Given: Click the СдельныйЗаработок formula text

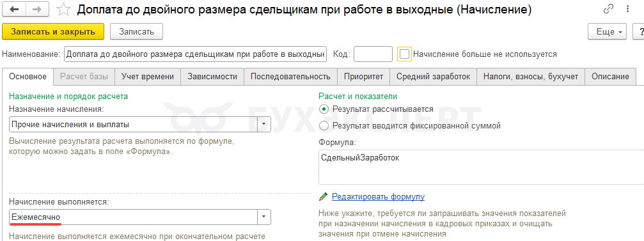Looking at the screenshot, I should click(360, 158).
